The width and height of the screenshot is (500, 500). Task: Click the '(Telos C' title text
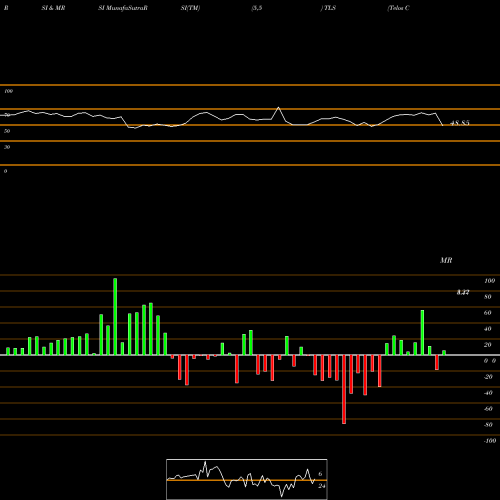pos(398,8)
